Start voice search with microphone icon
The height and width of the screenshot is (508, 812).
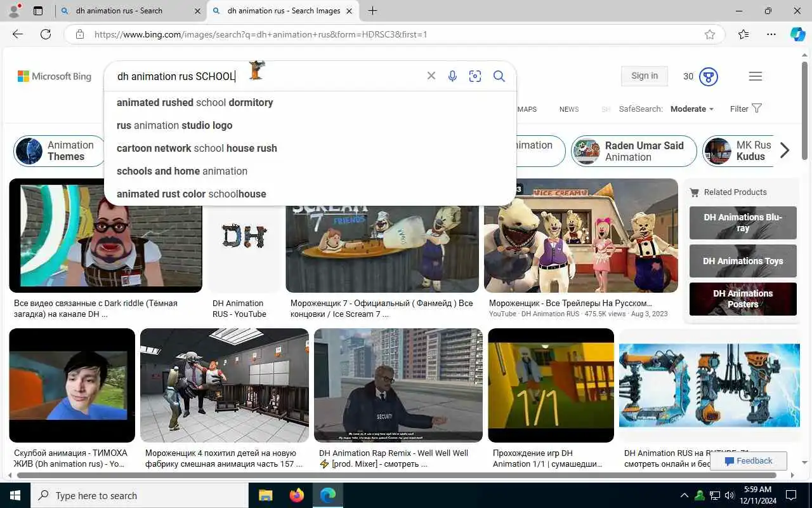pyautogui.click(x=452, y=76)
